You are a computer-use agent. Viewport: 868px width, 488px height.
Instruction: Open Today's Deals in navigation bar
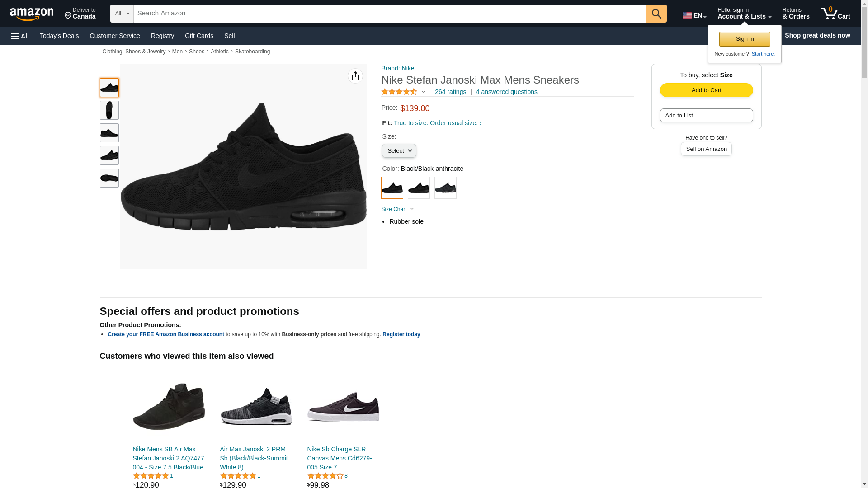[x=59, y=36]
